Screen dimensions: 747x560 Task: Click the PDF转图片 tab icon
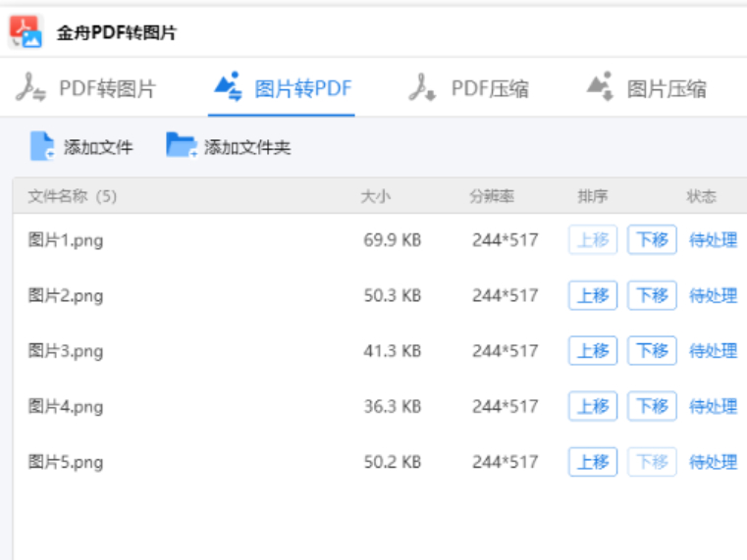(x=31, y=88)
